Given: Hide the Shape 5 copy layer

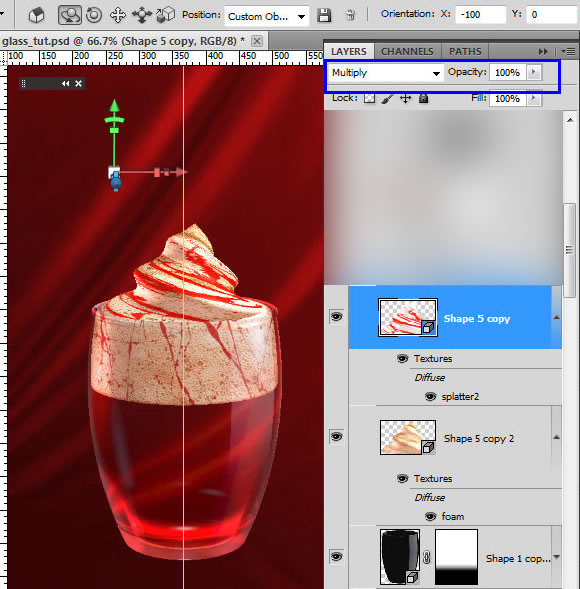Looking at the screenshot, I should click(x=336, y=316).
